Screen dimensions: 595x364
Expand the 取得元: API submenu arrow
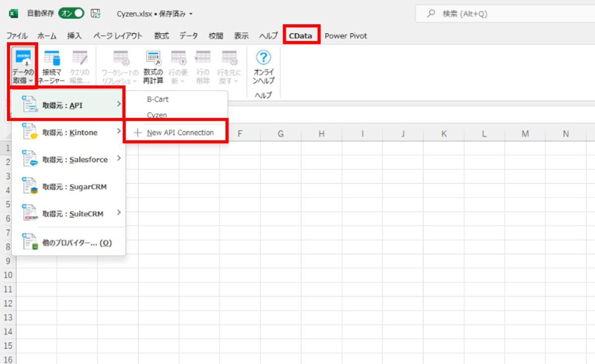pos(118,104)
